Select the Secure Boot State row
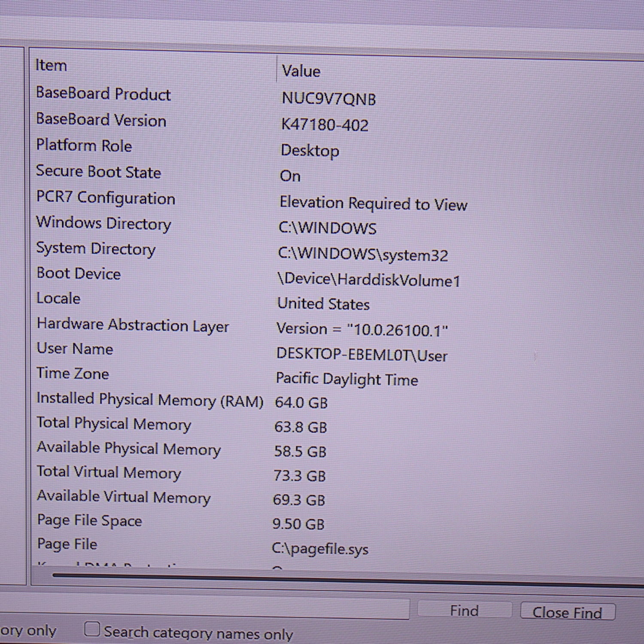 point(98,172)
